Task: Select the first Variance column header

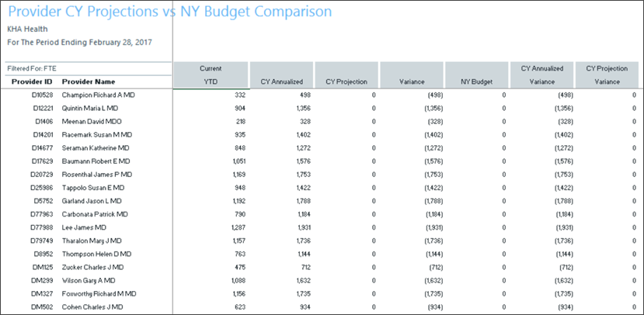Action: (412, 81)
